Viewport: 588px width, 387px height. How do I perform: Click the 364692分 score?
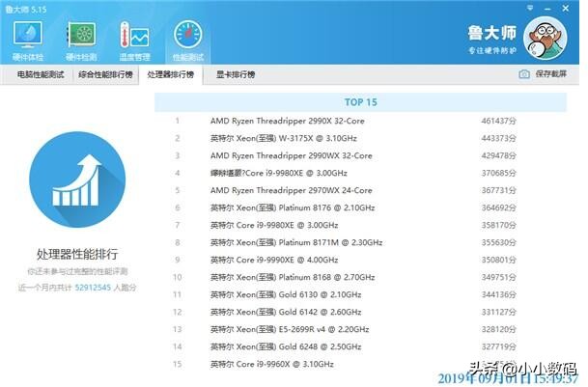[x=499, y=207]
